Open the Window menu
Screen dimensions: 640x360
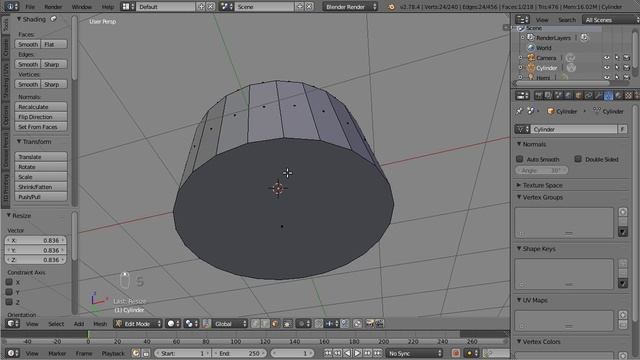coord(82,7)
